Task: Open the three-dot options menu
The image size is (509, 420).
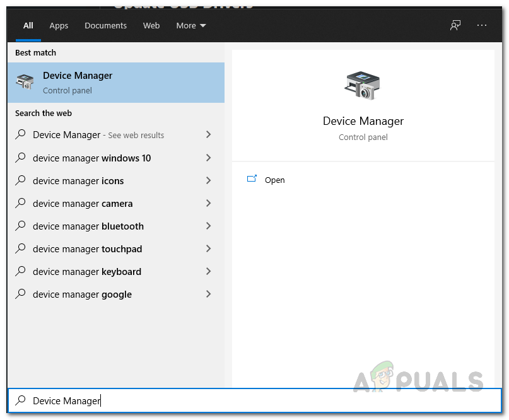Action: 482,25
